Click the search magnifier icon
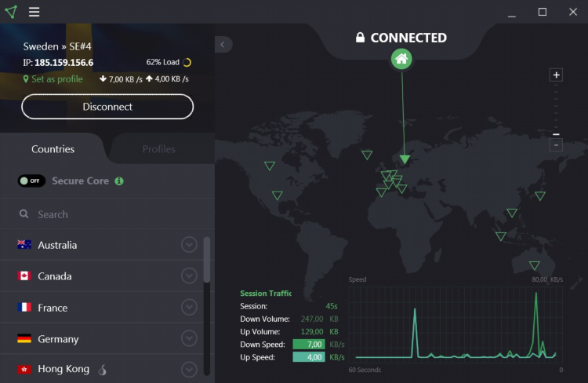 (24, 214)
